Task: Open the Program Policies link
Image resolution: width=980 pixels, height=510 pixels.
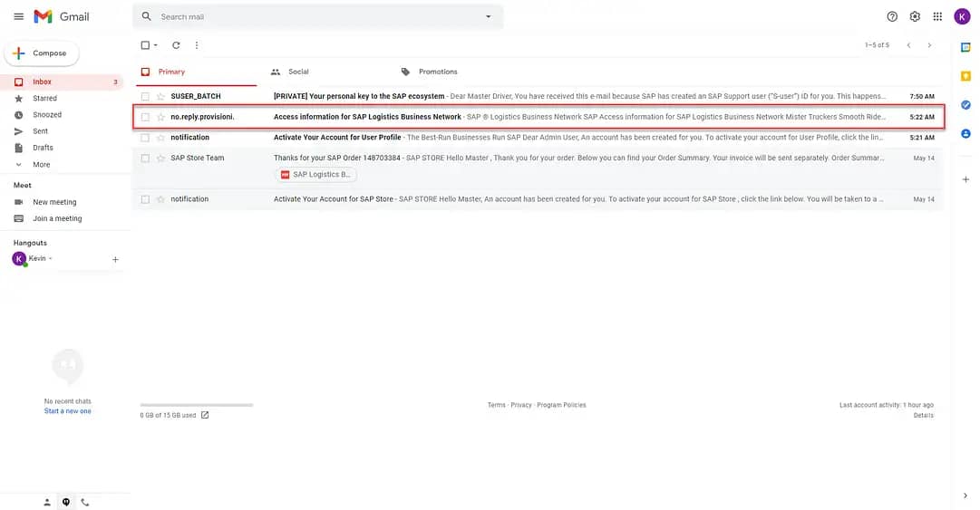Action: point(561,405)
